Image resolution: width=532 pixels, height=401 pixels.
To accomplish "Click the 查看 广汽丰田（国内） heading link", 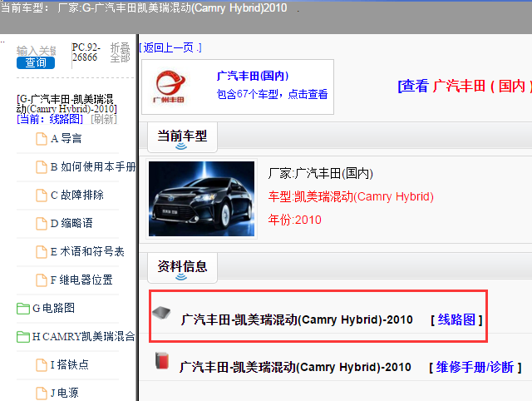I will [465, 86].
